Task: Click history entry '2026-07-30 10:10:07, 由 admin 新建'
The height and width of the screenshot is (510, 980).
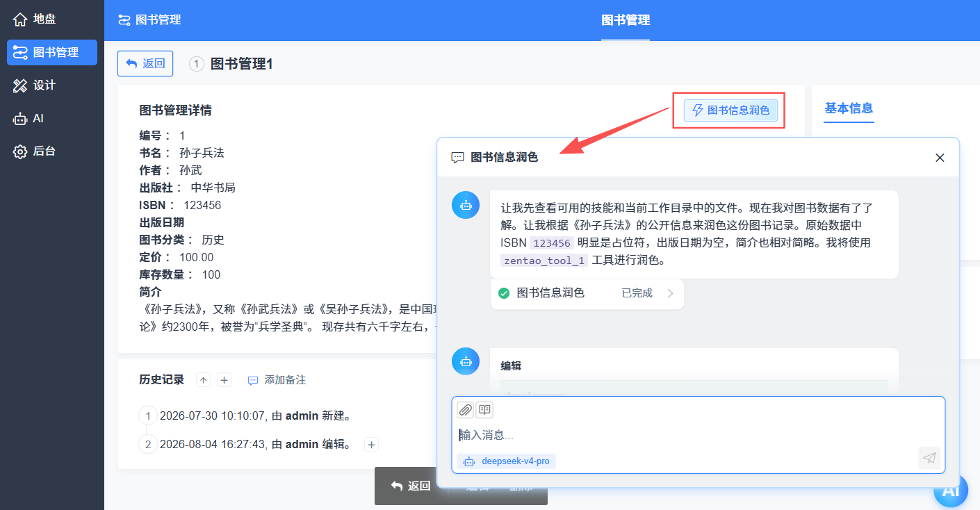Action: point(255,416)
